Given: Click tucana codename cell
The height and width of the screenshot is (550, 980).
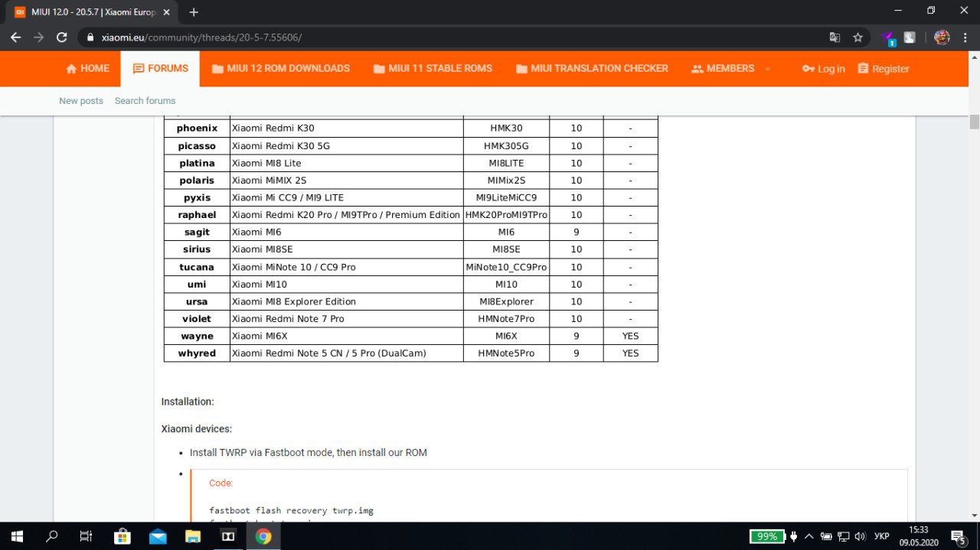Looking at the screenshot, I should click(x=197, y=267).
